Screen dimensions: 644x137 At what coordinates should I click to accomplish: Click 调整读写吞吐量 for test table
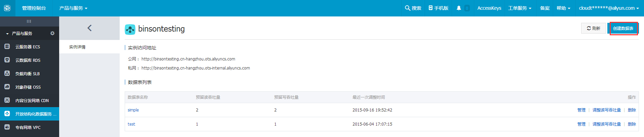[607, 124]
